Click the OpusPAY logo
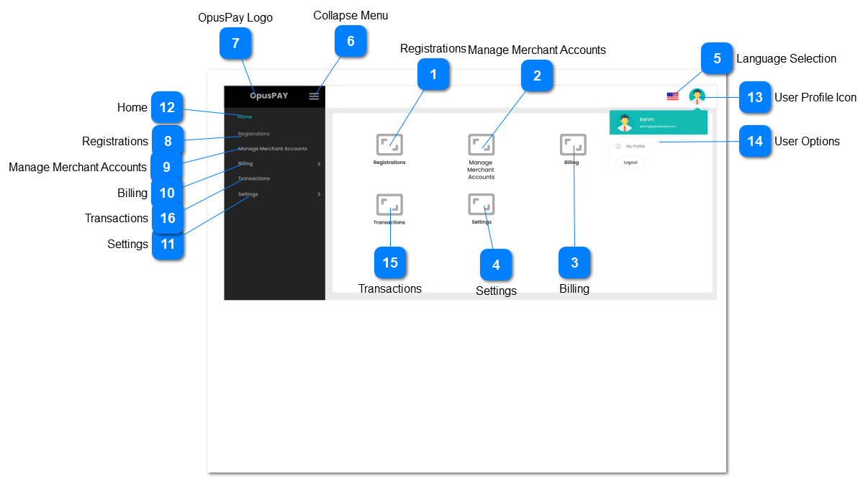The width and height of the screenshot is (868, 479). [x=268, y=96]
